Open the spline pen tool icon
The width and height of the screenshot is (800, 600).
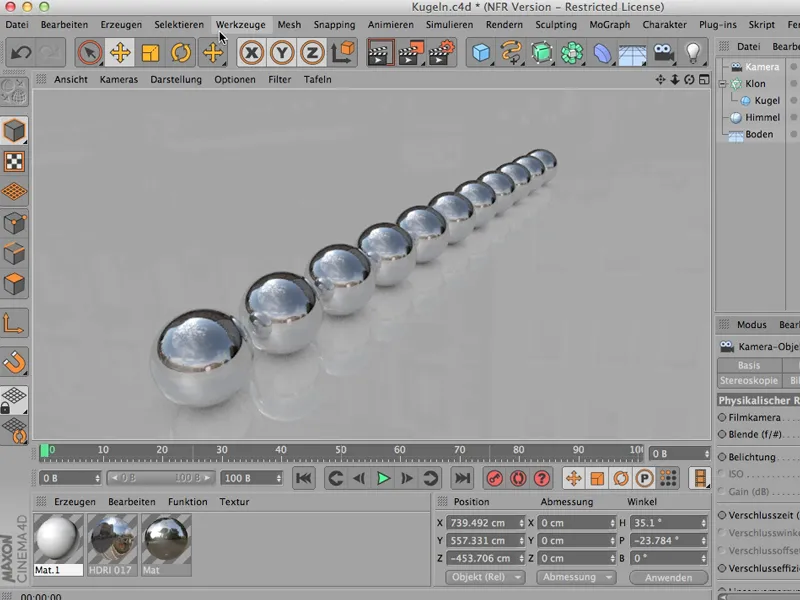[x=511, y=53]
